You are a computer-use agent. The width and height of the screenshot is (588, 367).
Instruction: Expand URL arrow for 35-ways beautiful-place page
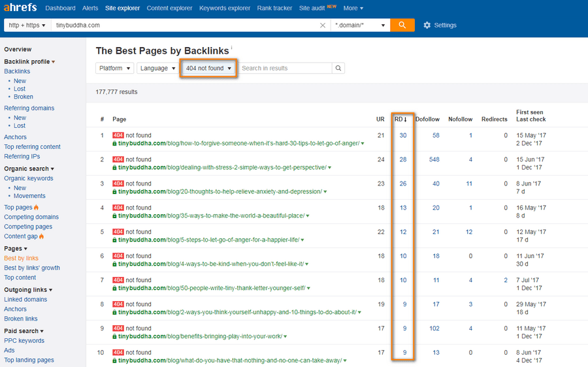308,216
